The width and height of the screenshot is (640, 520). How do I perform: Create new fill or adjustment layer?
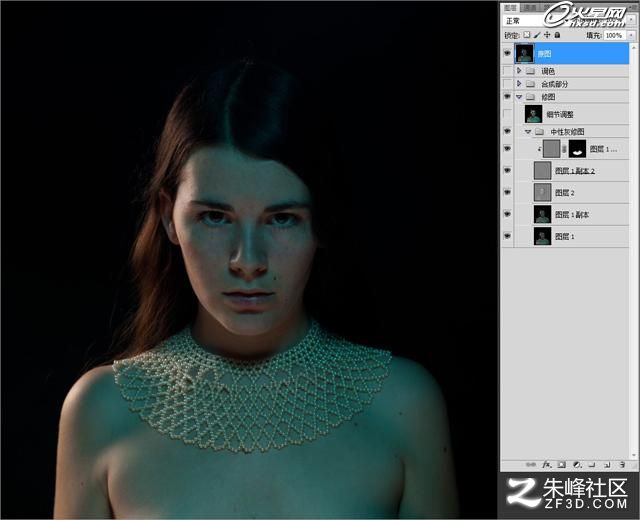577,464
